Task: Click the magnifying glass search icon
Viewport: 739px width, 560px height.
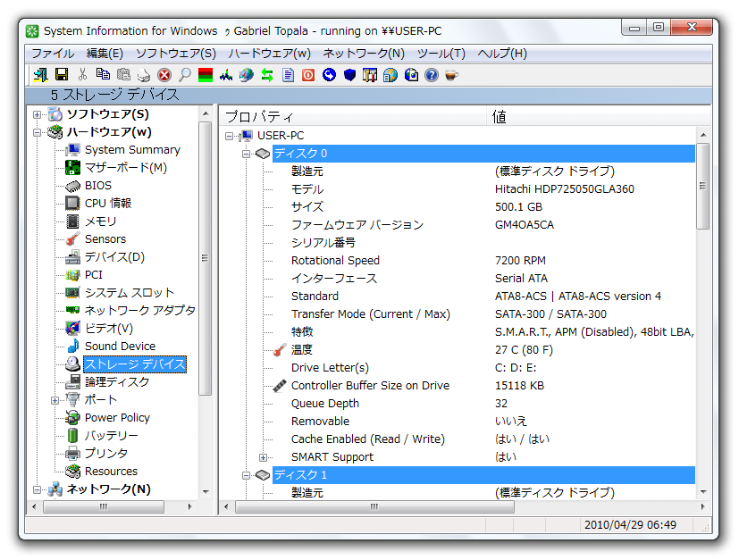Action: coord(185,74)
